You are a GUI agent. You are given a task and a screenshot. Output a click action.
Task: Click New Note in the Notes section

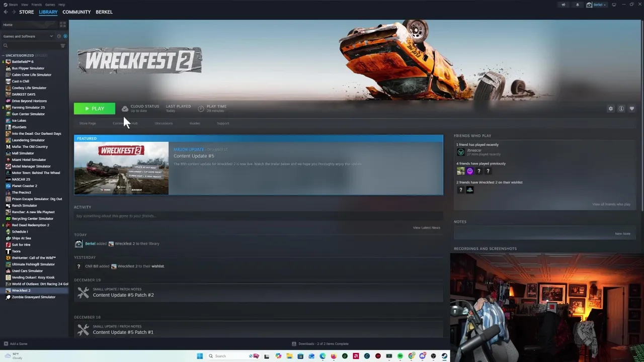(x=622, y=234)
